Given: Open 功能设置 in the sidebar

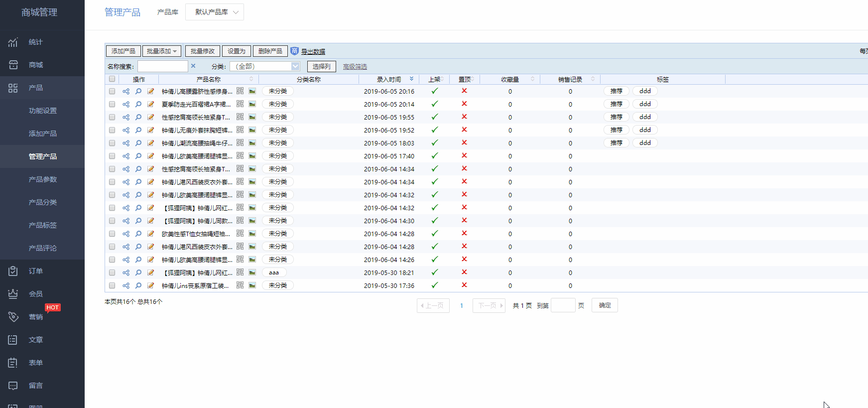Looking at the screenshot, I should (43, 111).
